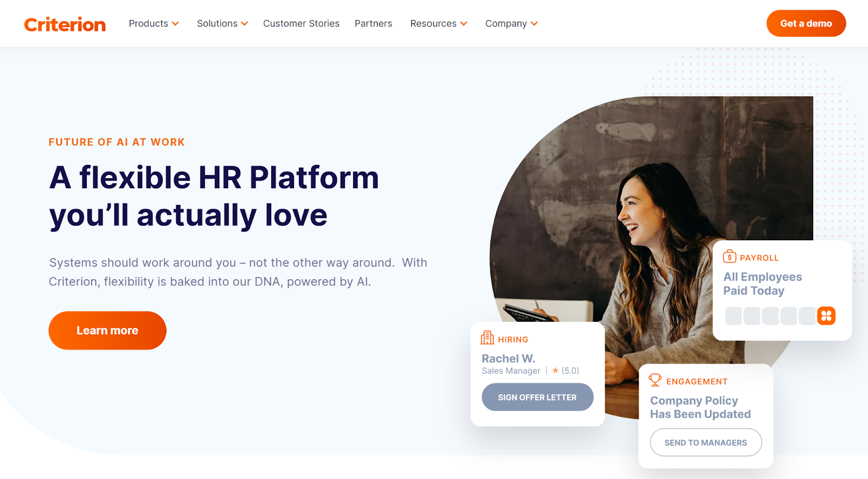Expand the Resources dropdown chevron
868x479 pixels.
pos(464,24)
